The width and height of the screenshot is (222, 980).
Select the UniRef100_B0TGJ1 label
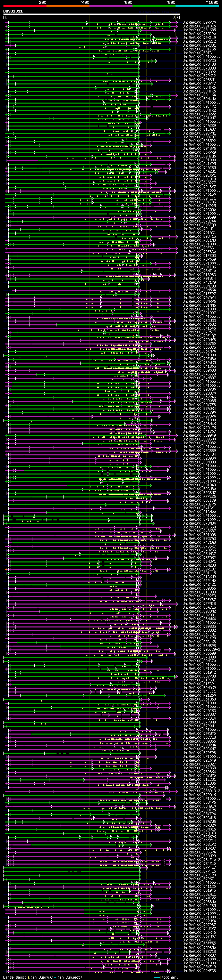click(x=199, y=53)
